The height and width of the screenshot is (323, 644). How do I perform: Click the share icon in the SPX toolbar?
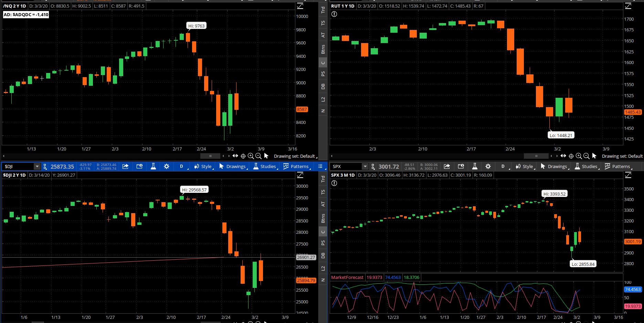pyautogui.click(x=447, y=166)
